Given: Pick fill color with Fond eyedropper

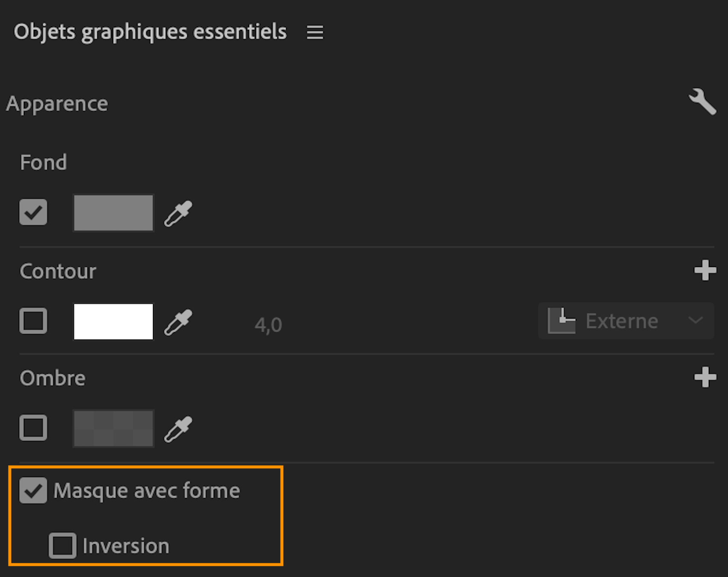Looking at the screenshot, I should (178, 213).
